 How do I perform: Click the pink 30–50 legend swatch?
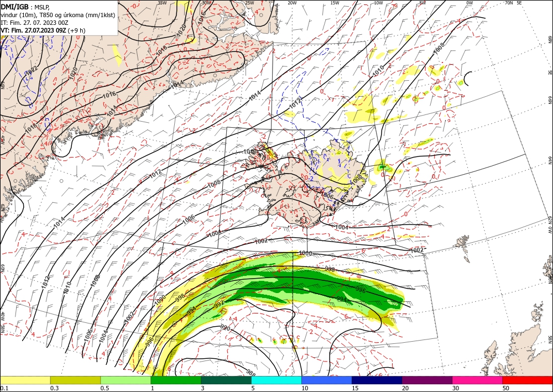[478, 380]
